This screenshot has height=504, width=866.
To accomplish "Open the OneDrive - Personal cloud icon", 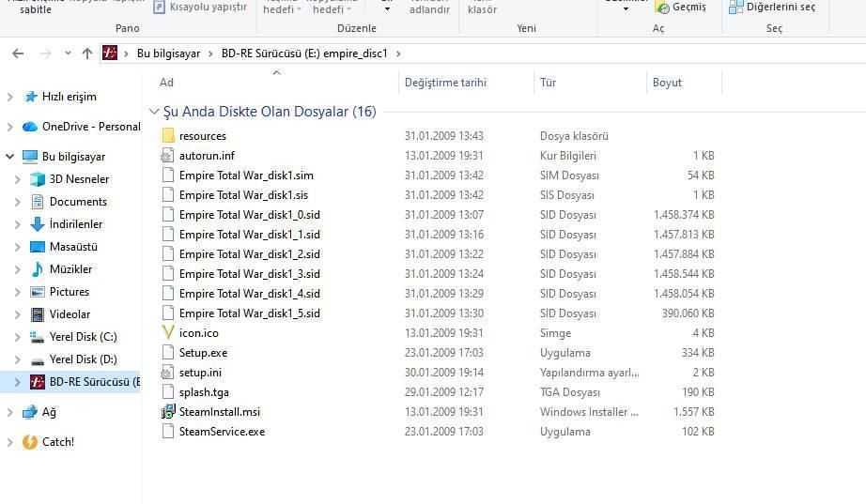I will click(x=30, y=127).
